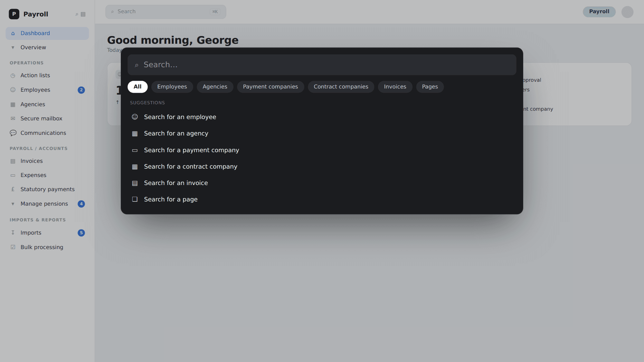Click the Expenses card icon
Screen dimensions: 644x362
[13, 175]
